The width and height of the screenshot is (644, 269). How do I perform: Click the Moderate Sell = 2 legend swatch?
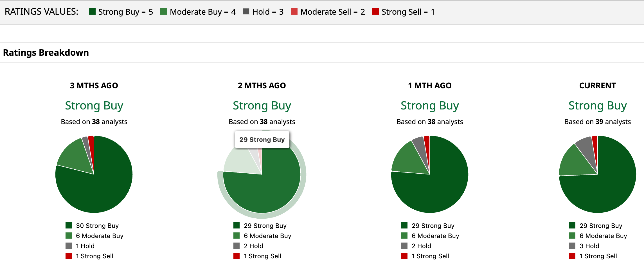point(294,11)
